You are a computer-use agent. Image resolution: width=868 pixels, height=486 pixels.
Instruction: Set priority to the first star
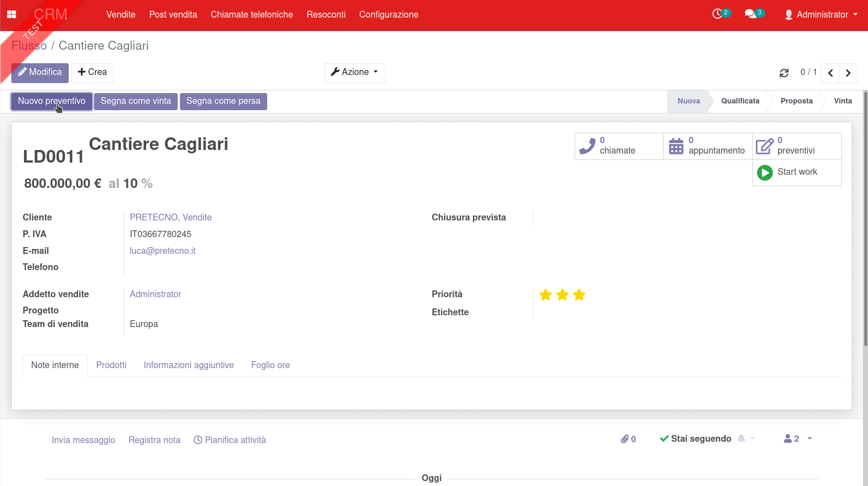coord(546,295)
